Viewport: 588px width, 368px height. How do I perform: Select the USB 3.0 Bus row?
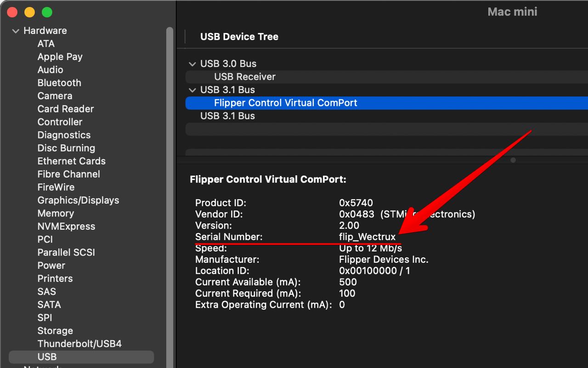[387, 64]
